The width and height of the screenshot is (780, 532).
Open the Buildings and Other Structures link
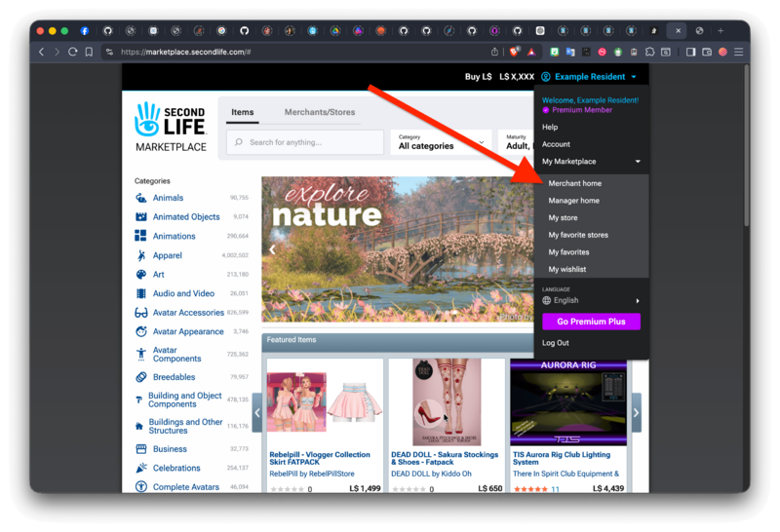(185, 426)
